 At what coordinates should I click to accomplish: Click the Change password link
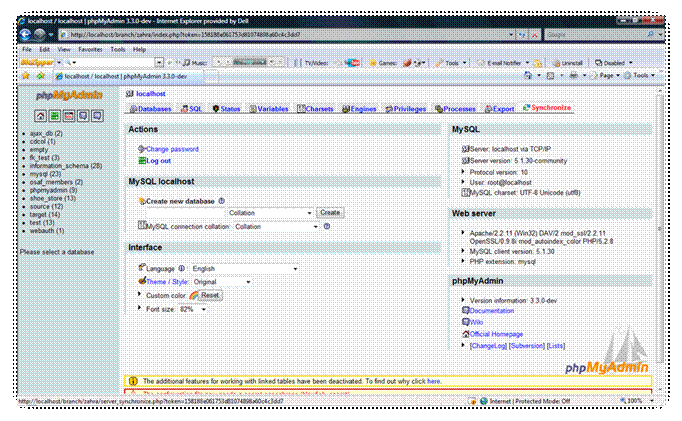coord(172,149)
